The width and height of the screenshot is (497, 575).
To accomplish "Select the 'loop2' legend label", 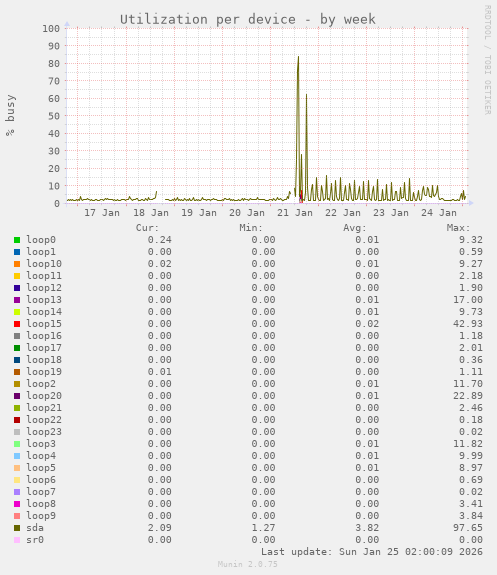I will point(41,384).
